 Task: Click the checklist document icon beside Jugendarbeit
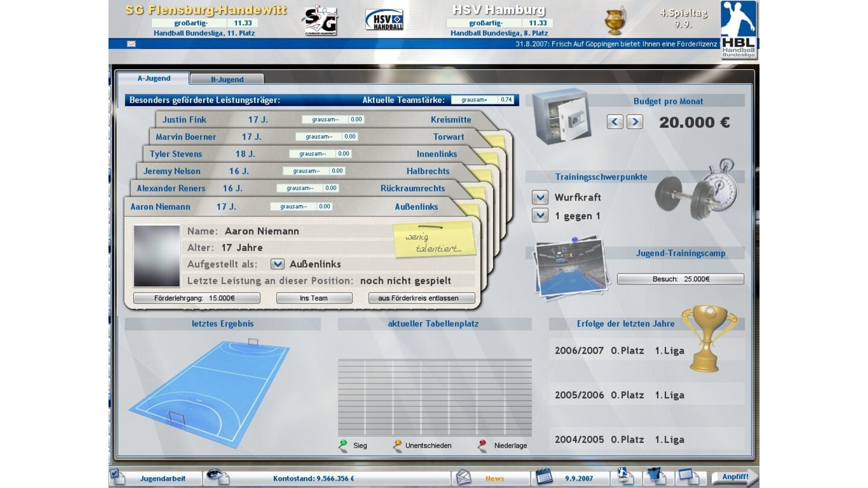pyautogui.click(x=118, y=477)
